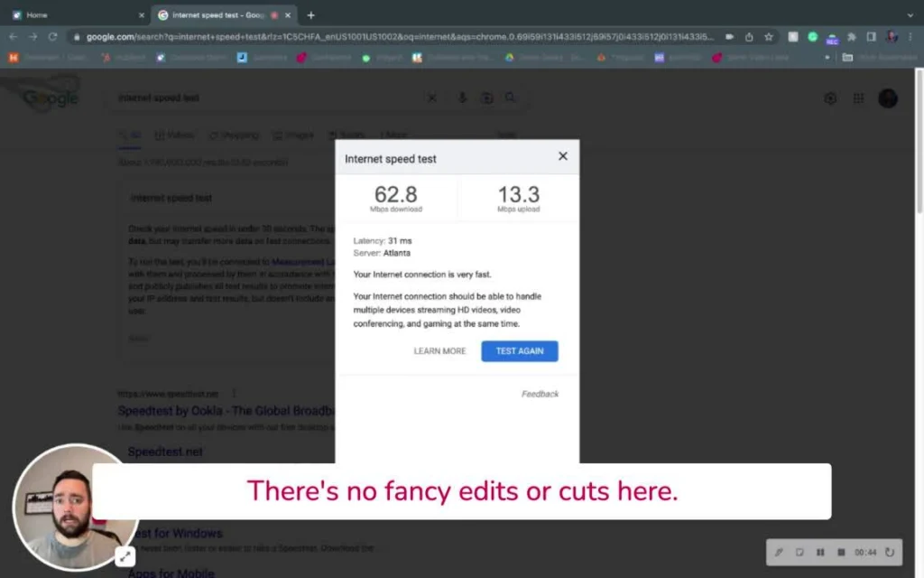924x578 pixels.
Task: Expand the tab search dropdown chevron
Action: pyautogui.click(x=910, y=15)
